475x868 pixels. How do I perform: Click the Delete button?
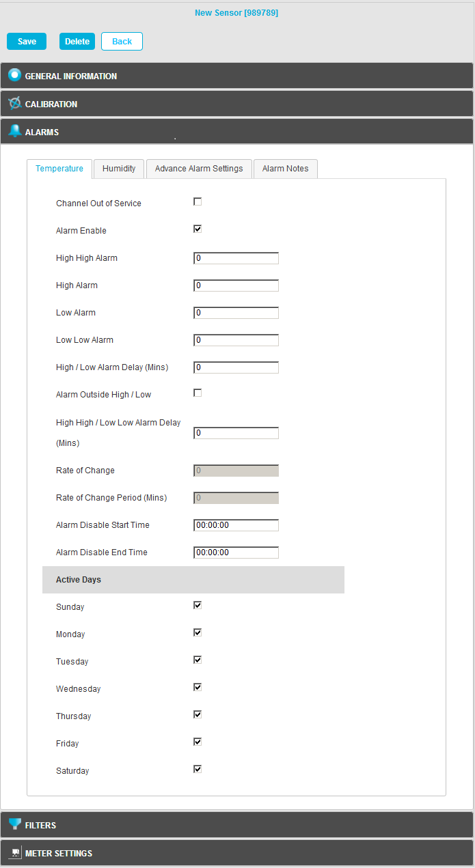[x=77, y=42]
